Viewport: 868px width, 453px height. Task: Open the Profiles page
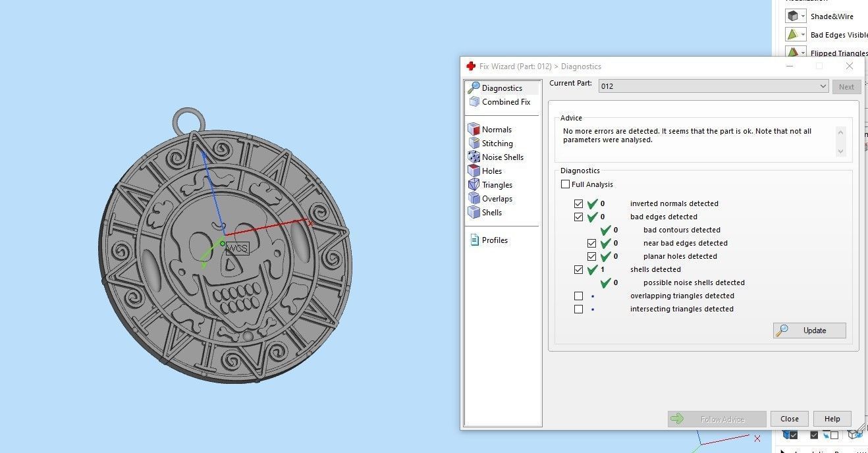[x=489, y=240]
